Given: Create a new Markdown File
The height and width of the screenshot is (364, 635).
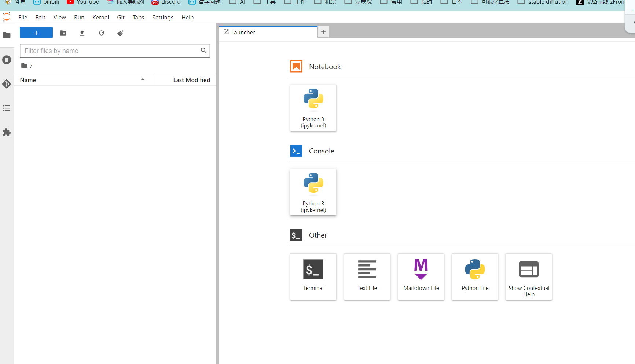Looking at the screenshot, I should coord(421,277).
